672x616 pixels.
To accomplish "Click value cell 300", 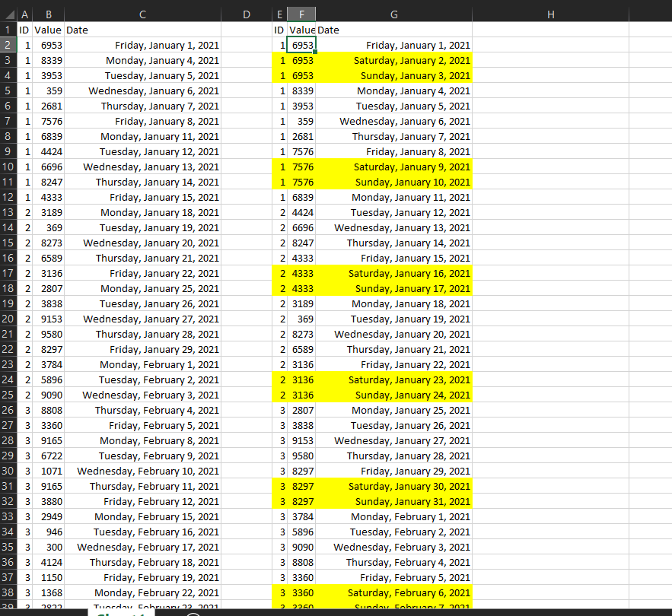I will click(49, 547).
